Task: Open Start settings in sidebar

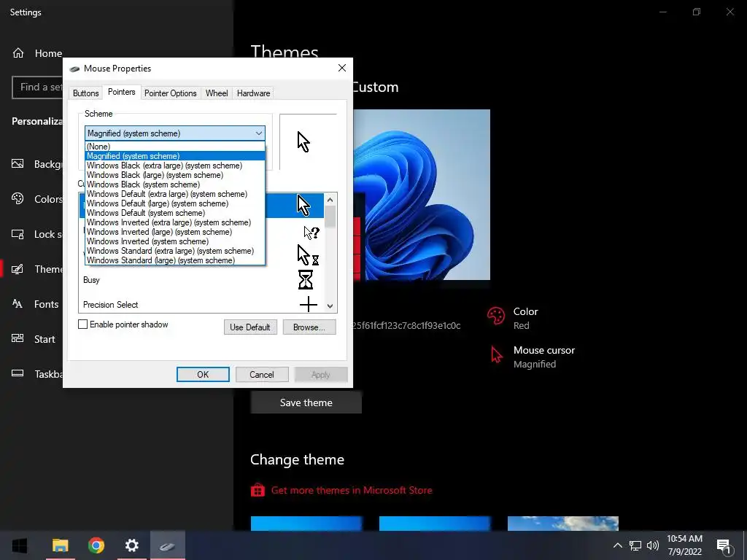Action: (34, 339)
